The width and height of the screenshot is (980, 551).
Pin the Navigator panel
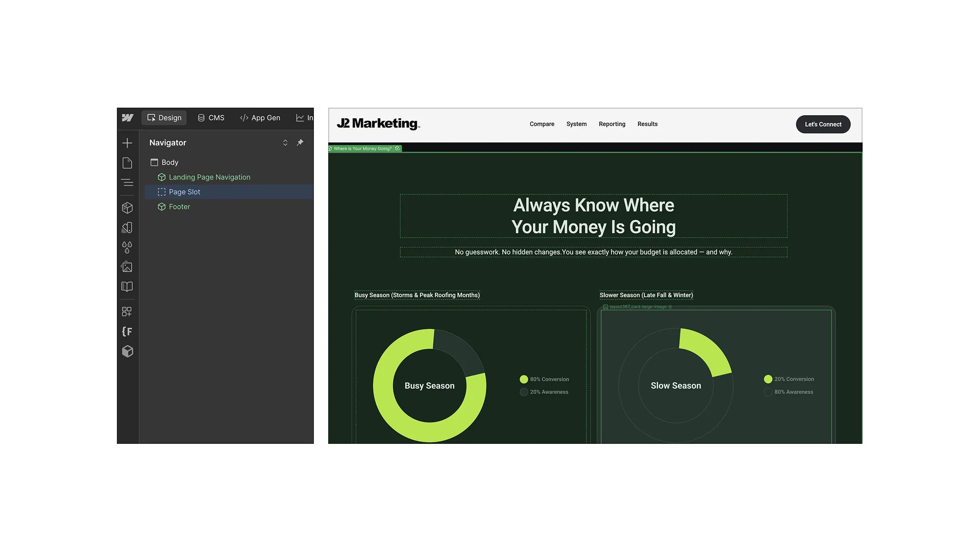[300, 143]
